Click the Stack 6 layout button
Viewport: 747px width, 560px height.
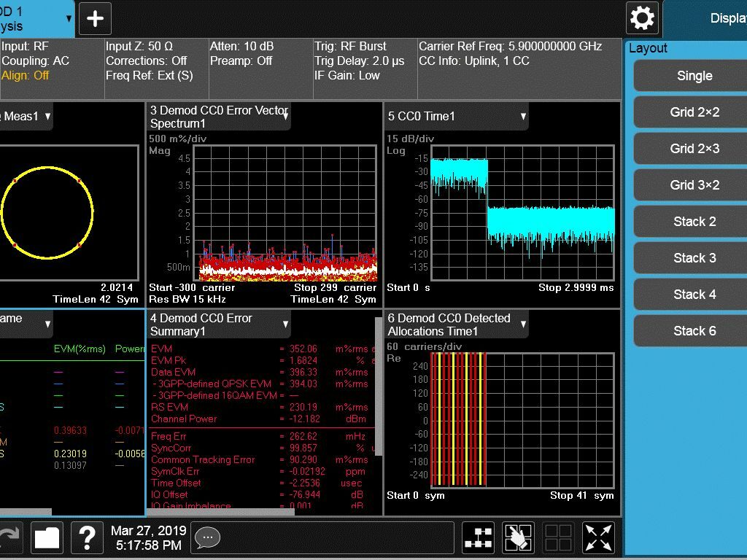(x=694, y=330)
